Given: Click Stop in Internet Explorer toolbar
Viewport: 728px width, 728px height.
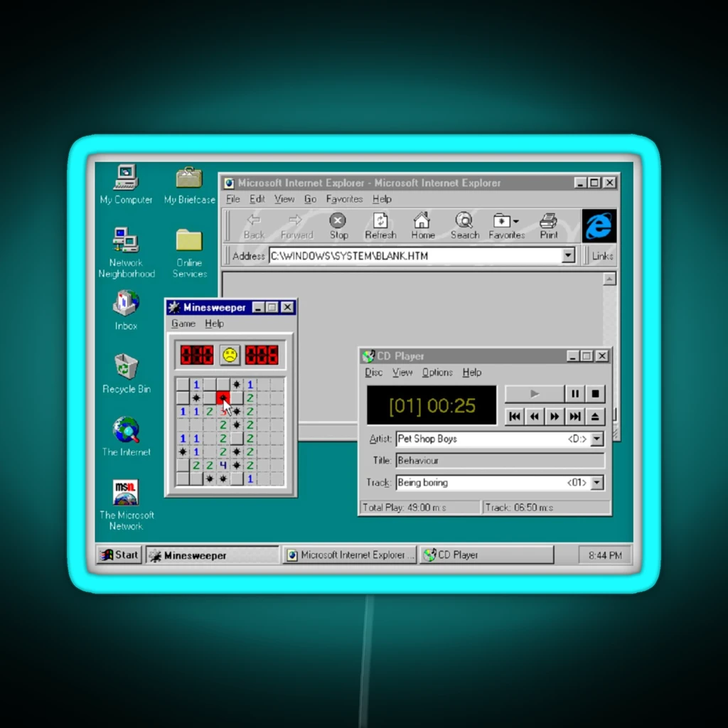Looking at the screenshot, I should [x=338, y=226].
